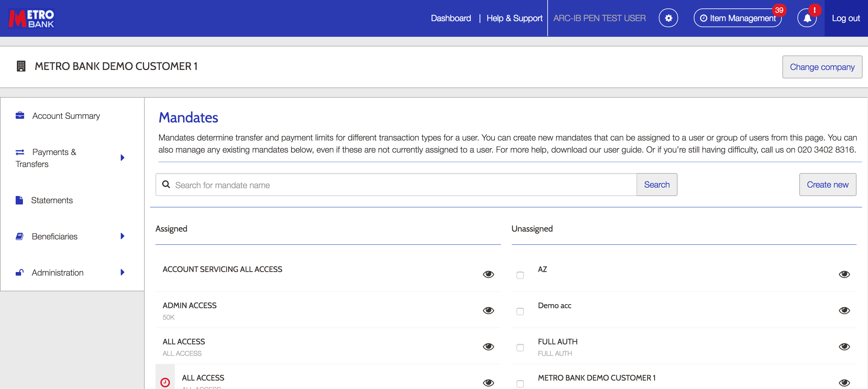
Task: Click the Payments & Transfers arrows icon
Action: tap(20, 152)
